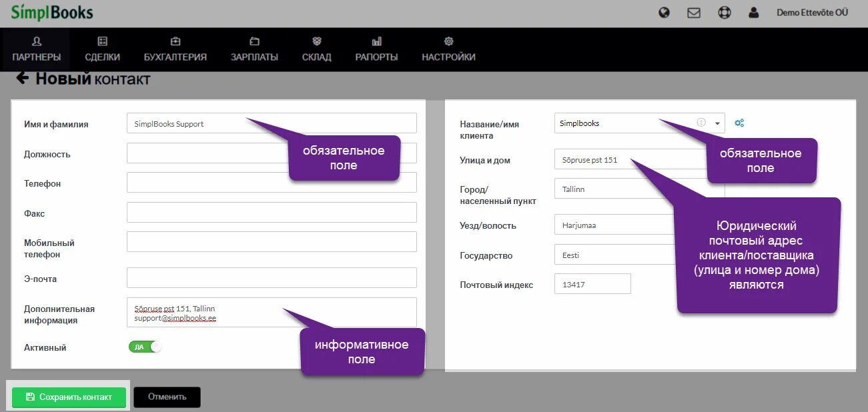The width and height of the screenshot is (868, 412).
Task: Click the Телефон input field
Action: 272,183
